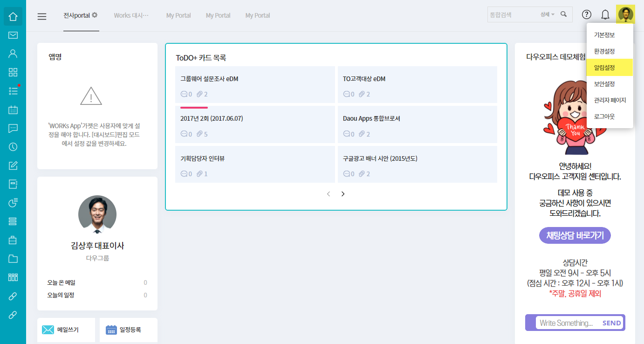Open the help question mark icon

586,15
